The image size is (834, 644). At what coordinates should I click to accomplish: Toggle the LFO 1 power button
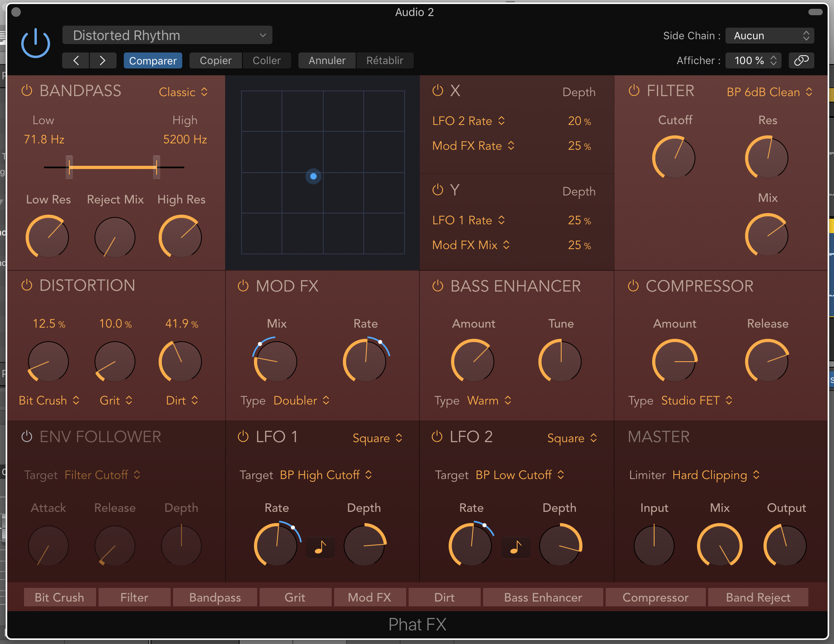coord(243,437)
